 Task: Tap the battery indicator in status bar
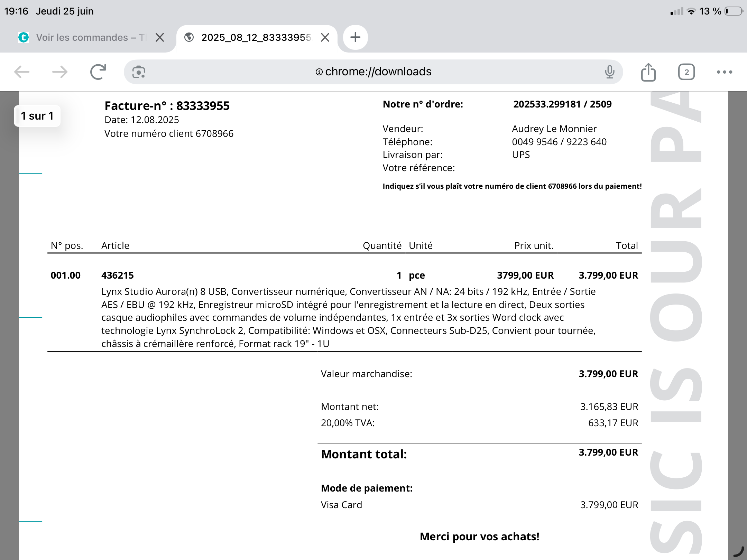coord(734,11)
